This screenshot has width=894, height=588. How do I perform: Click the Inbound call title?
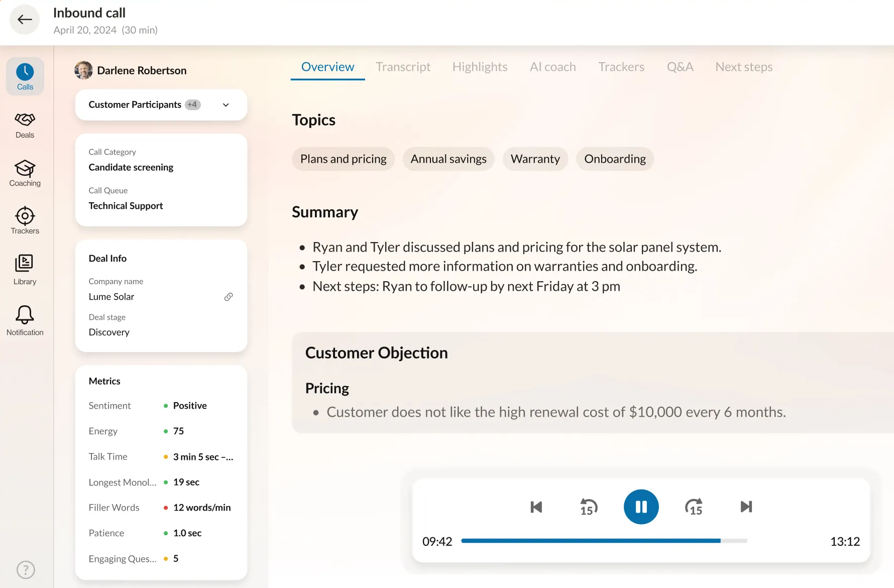pyautogui.click(x=89, y=13)
